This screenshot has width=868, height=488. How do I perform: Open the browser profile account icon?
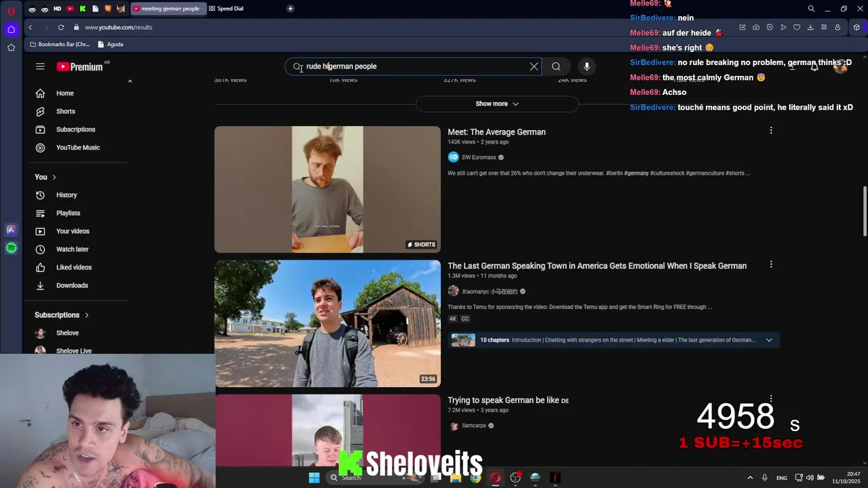[837, 27]
